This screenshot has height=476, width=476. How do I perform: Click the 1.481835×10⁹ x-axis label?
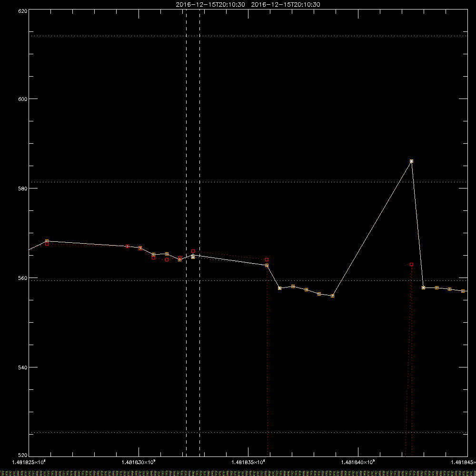point(248,462)
